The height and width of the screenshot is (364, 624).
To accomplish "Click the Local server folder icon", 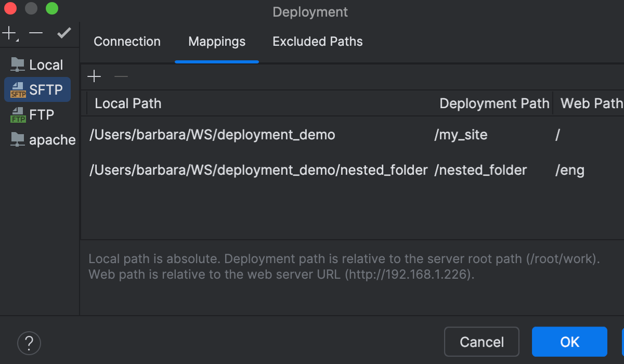I will click(18, 65).
